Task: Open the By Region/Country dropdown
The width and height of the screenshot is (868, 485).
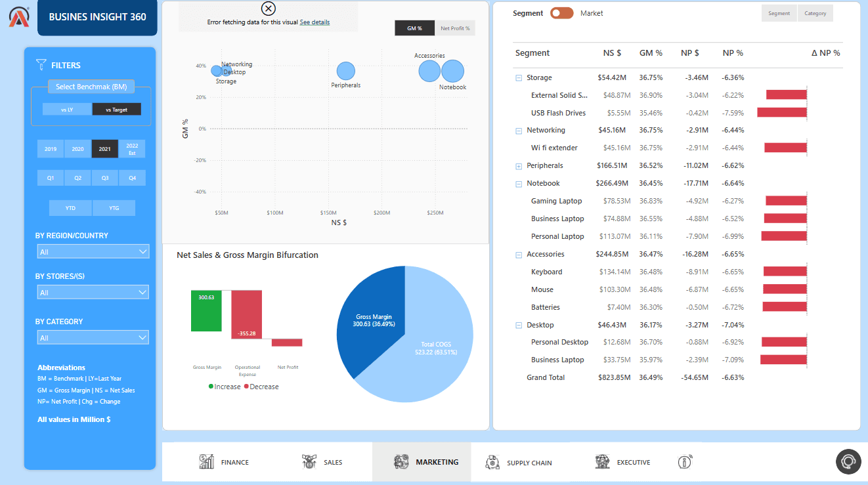Action: (93, 251)
